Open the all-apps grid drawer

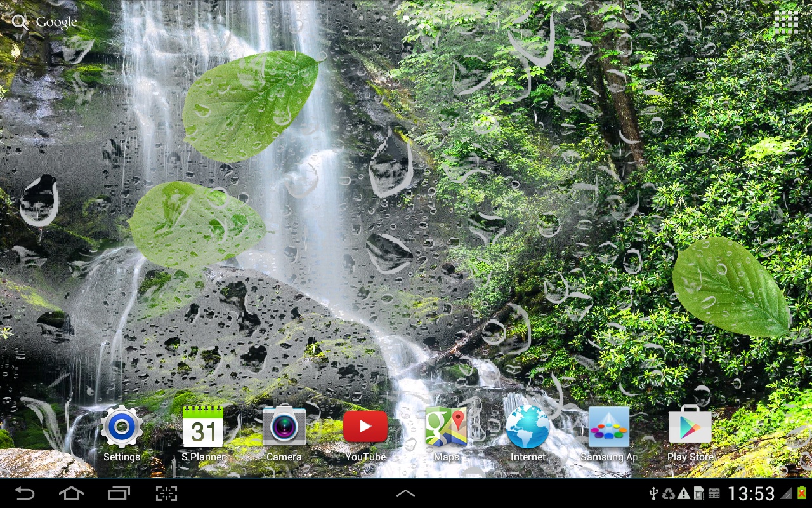(x=786, y=22)
